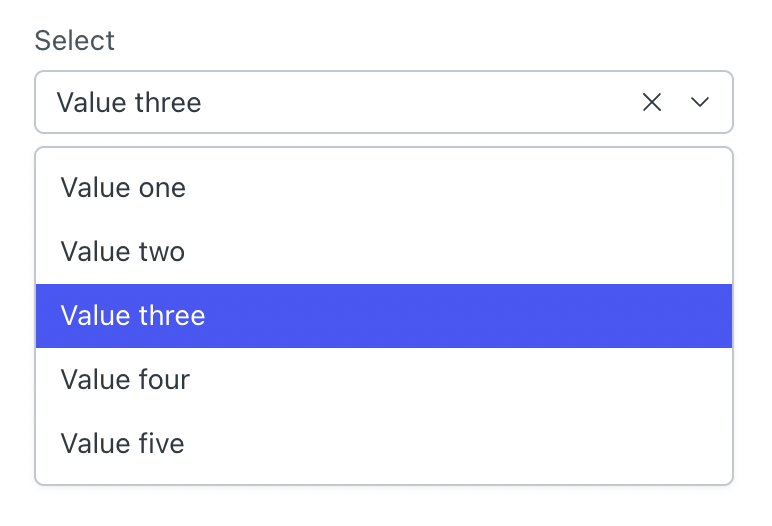Remove the current selection via the clear icon
This screenshot has height=526, width=772.
pyautogui.click(x=651, y=102)
